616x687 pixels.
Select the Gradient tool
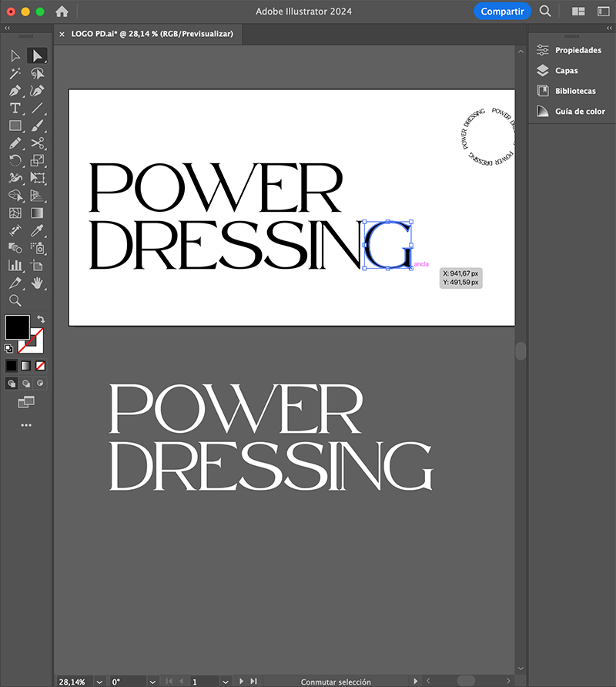pos(37,213)
